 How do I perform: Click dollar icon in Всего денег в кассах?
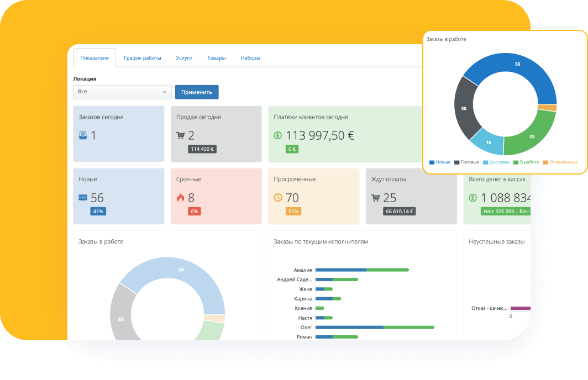(473, 197)
